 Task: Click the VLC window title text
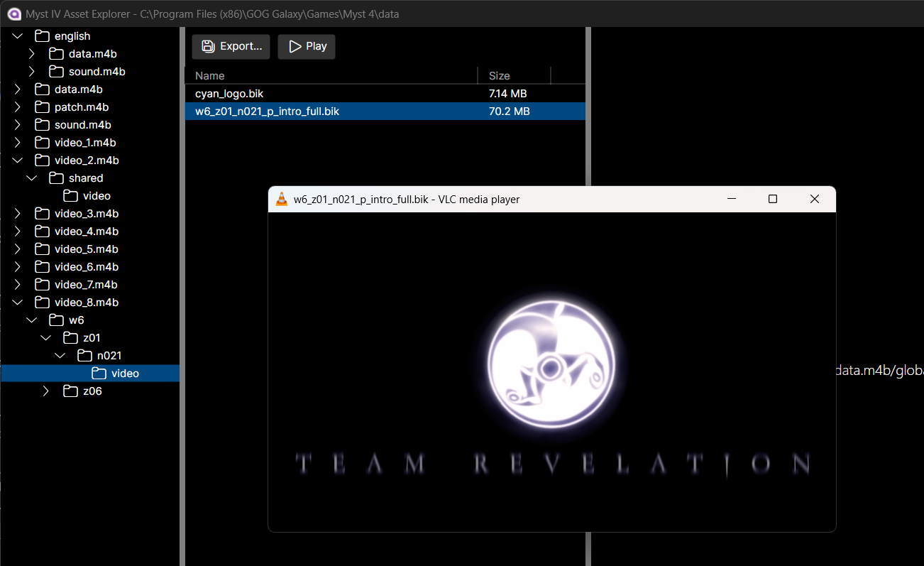[407, 200]
